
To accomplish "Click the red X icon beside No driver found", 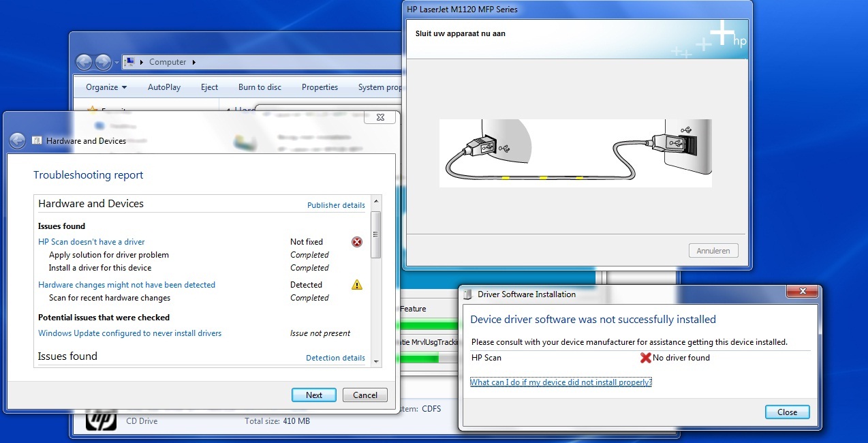I will point(646,358).
